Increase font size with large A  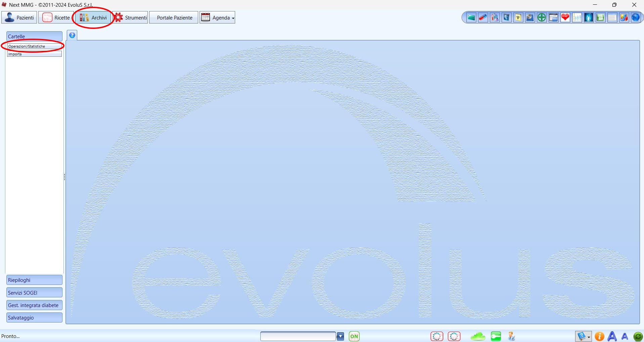(x=612, y=336)
